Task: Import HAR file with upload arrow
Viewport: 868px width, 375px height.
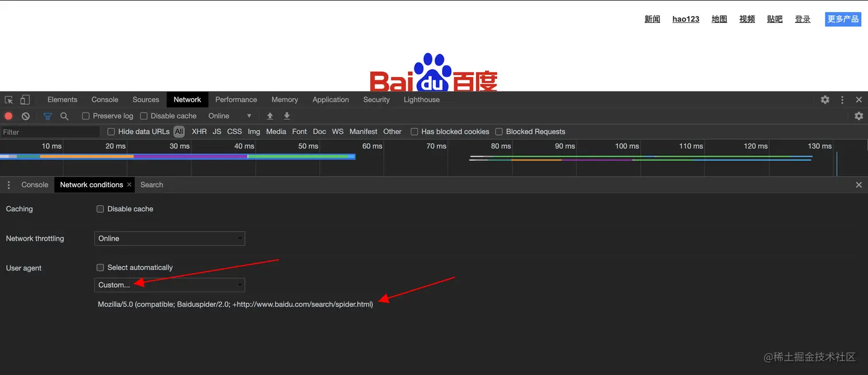Action: [270, 116]
